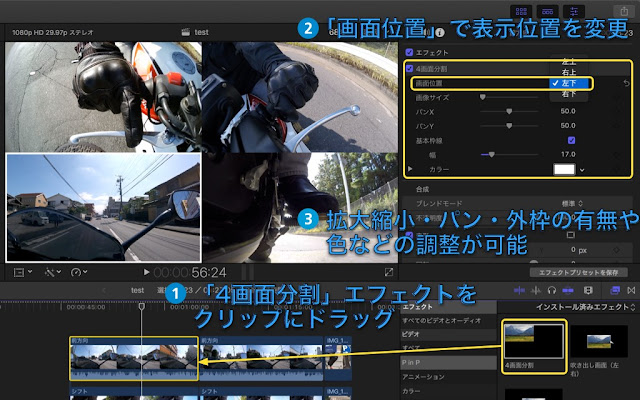This screenshot has width=640, height=400.
Task: Expand the カラー disclosure triangle
Action: [x=410, y=169]
